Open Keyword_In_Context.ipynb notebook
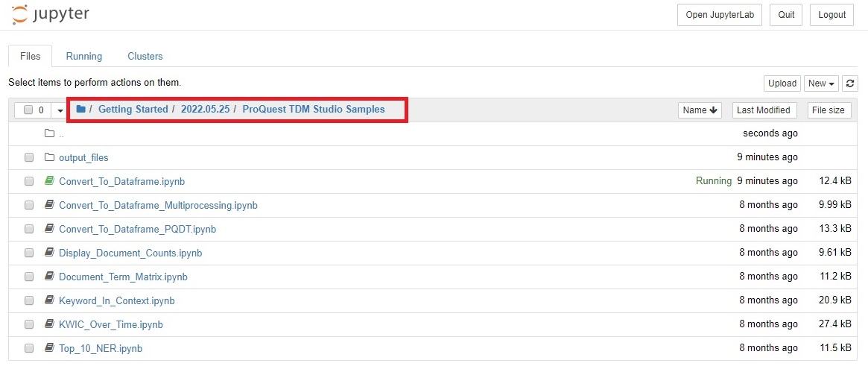Viewport: 868px width, 369px height. point(117,301)
